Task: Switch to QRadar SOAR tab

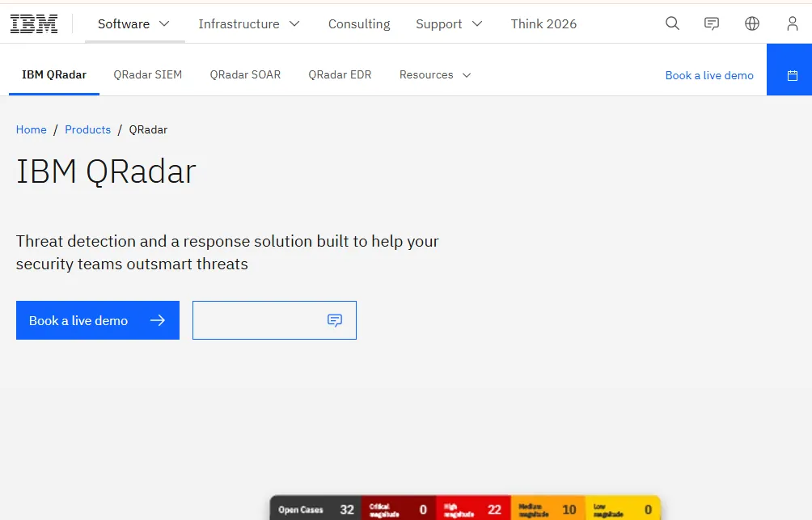Action: (245, 74)
